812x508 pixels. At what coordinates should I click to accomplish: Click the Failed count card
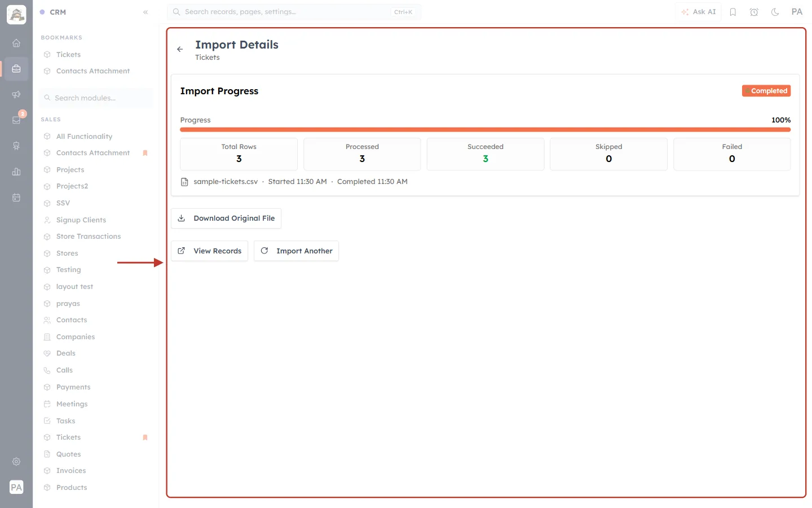pyautogui.click(x=732, y=154)
